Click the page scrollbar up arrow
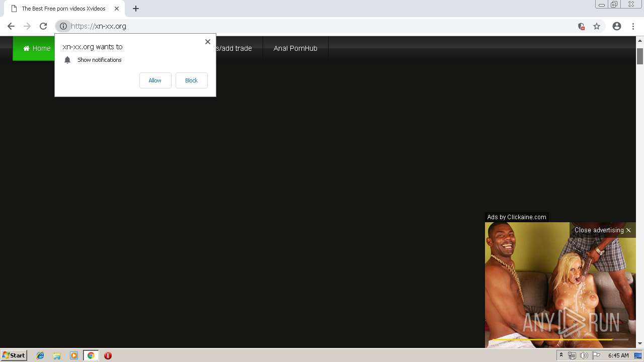 pos(640,40)
